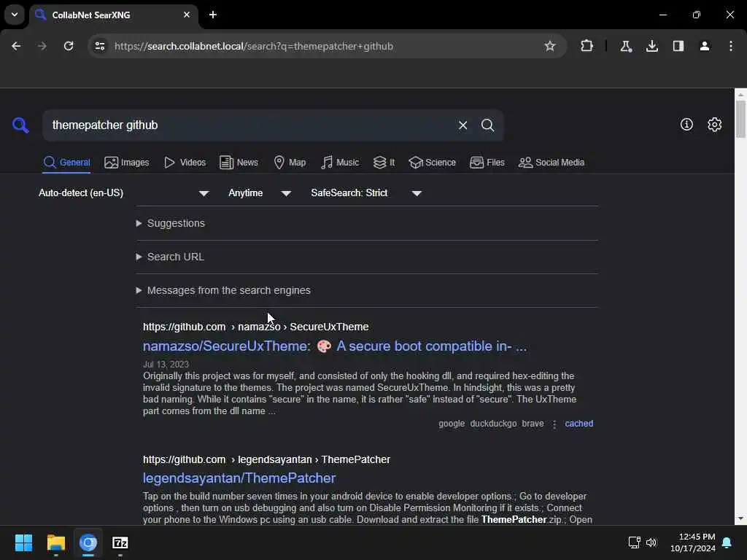Open Auto-detect (en-US) language dropdown

click(x=124, y=192)
